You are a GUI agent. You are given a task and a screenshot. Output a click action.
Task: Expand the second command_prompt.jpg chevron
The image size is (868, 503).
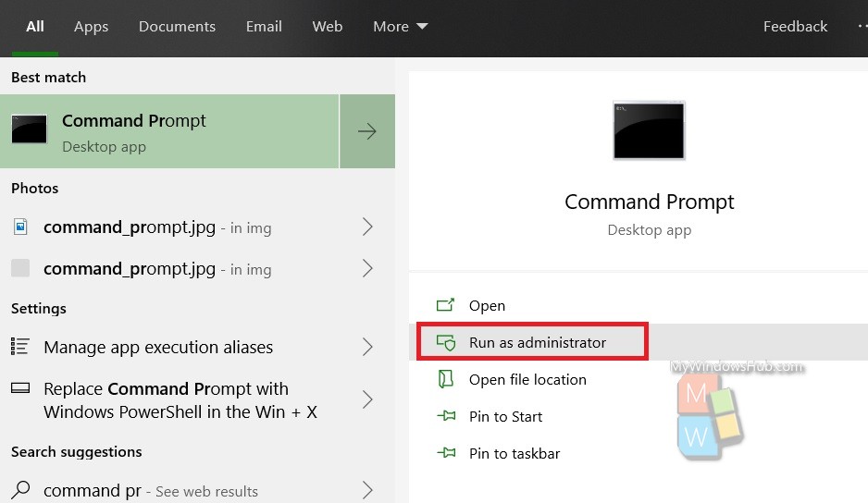coord(367,268)
